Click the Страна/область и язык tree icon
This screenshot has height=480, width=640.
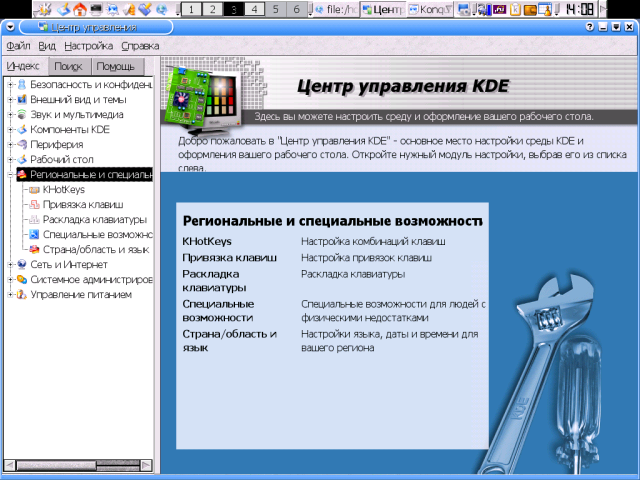coord(34,249)
